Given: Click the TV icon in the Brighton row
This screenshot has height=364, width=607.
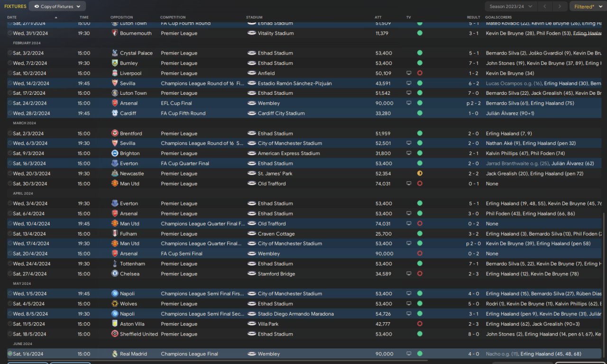Looking at the screenshot, I should click(x=409, y=154).
